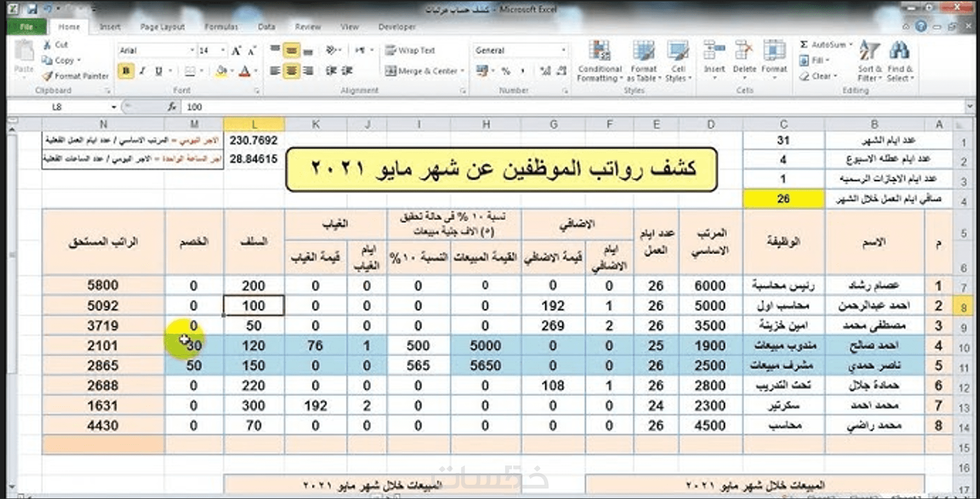The height and width of the screenshot is (499, 980).
Task: Toggle Underline formatting
Action: coord(159,71)
